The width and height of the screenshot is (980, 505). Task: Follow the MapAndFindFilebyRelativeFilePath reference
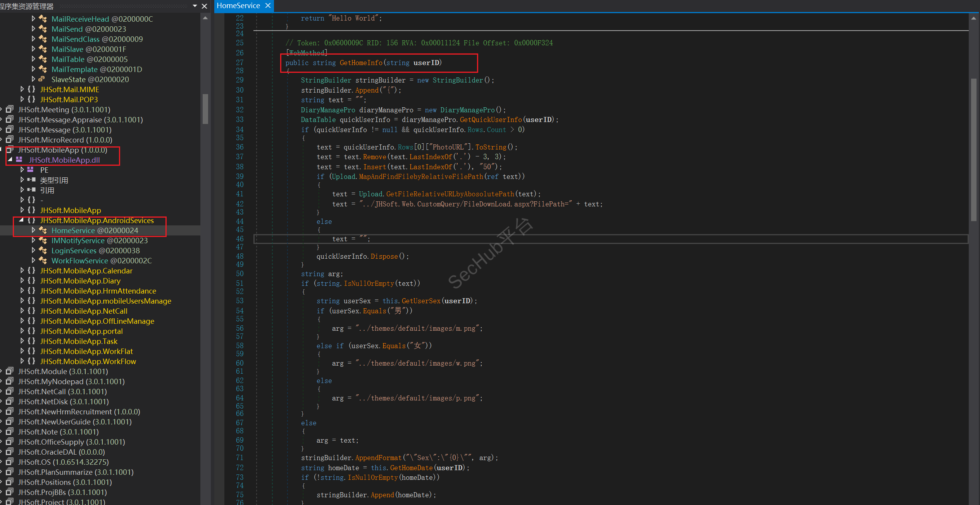click(421, 177)
